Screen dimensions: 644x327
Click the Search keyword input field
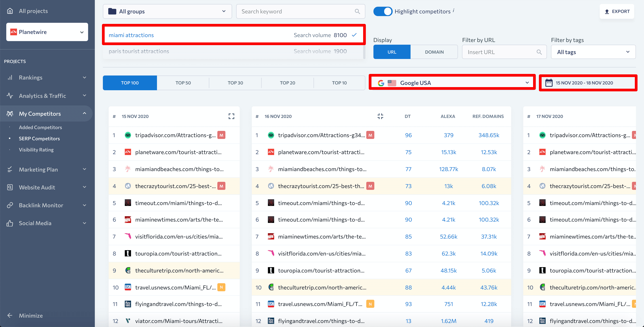click(301, 11)
